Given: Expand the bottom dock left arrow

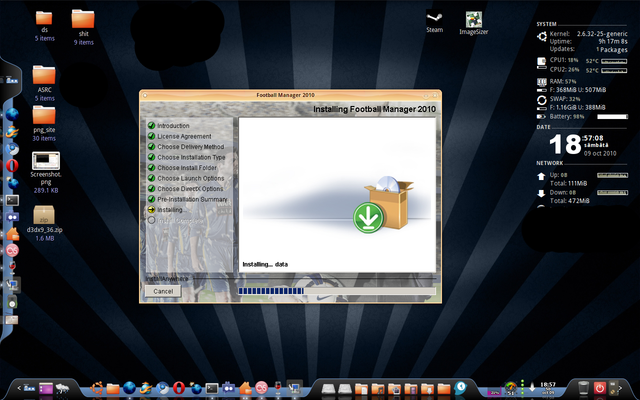Looking at the screenshot, I should tap(19, 388).
